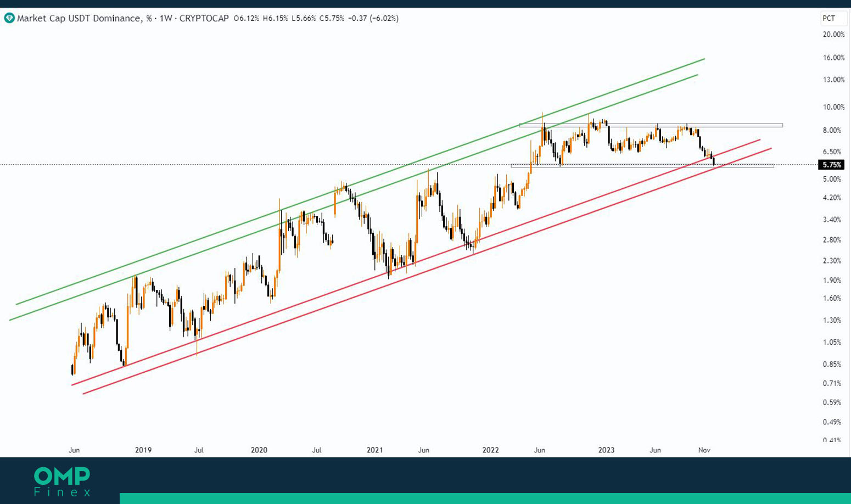The image size is (851, 504).
Task: Click the 16.00% price axis label
Action: coord(833,58)
